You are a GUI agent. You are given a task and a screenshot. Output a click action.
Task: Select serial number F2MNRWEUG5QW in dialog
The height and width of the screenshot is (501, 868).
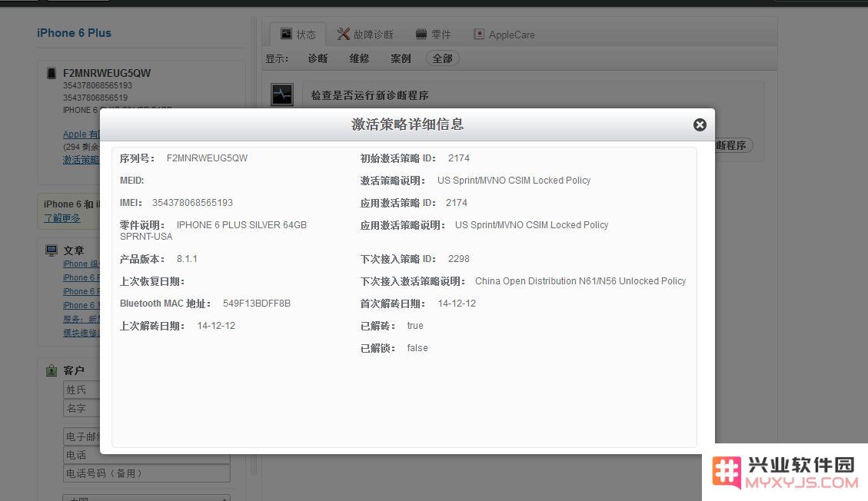[x=207, y=158]
